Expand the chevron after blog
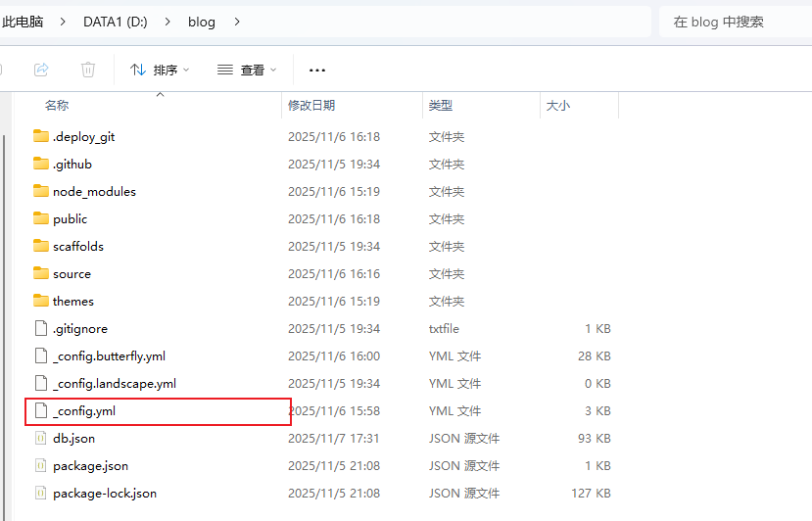 click(x=237, y=22)
